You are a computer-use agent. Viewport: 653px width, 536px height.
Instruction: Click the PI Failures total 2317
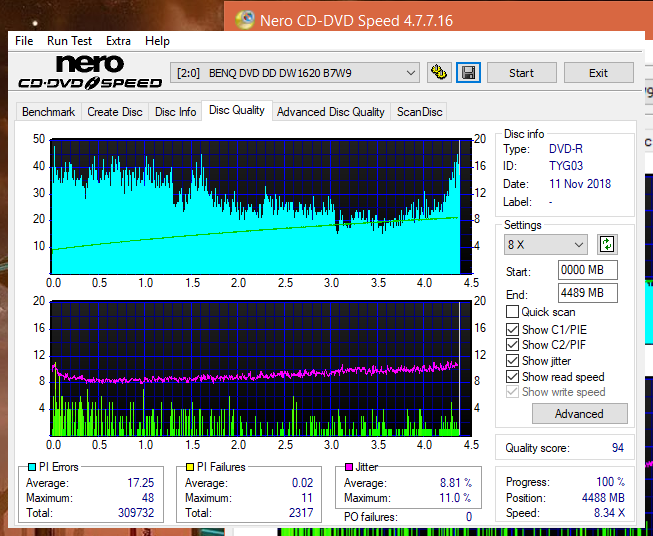301,512
